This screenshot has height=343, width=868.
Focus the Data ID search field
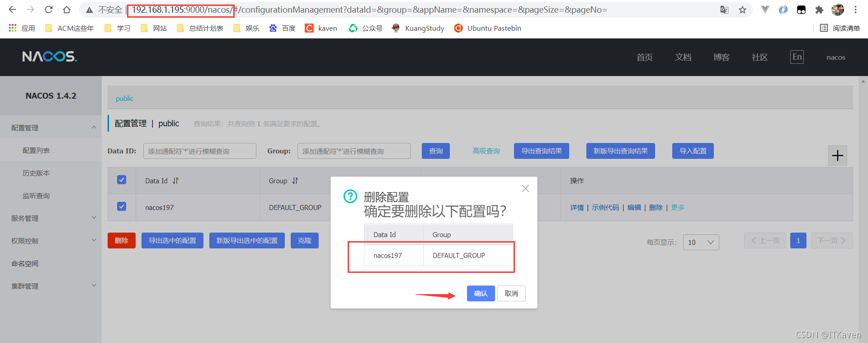pos(200,151)
